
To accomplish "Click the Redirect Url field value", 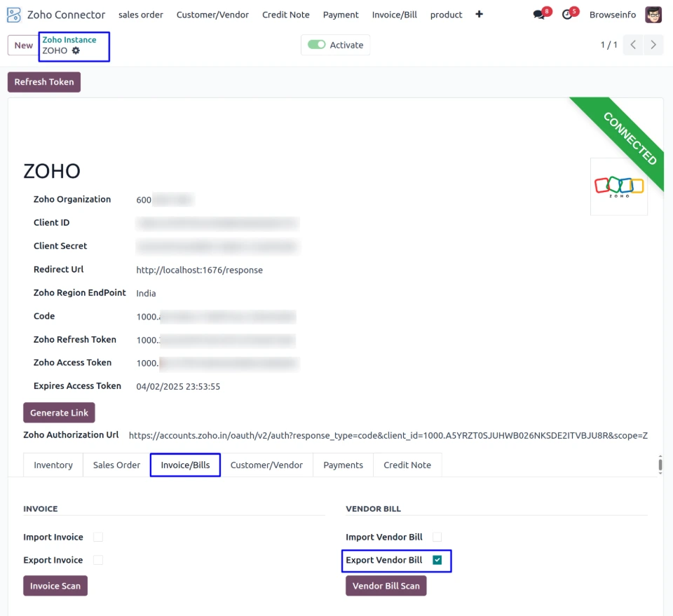I will click(200, 271).
